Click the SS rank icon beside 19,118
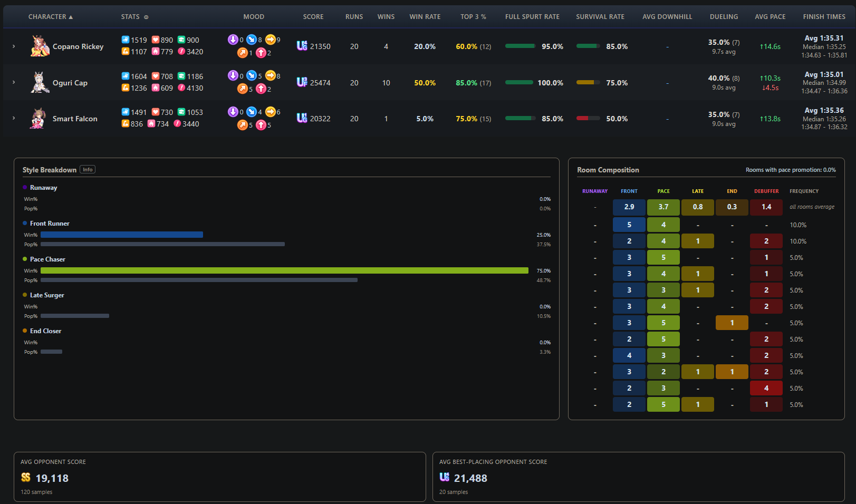Viewport: 856px width, 504px height. pyautogui.click(x=26, y=477)
